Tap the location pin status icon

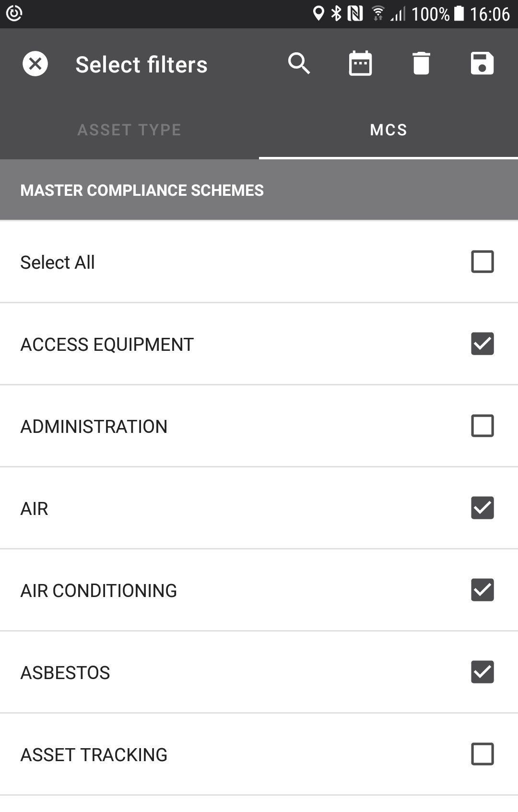pos(318,13)
